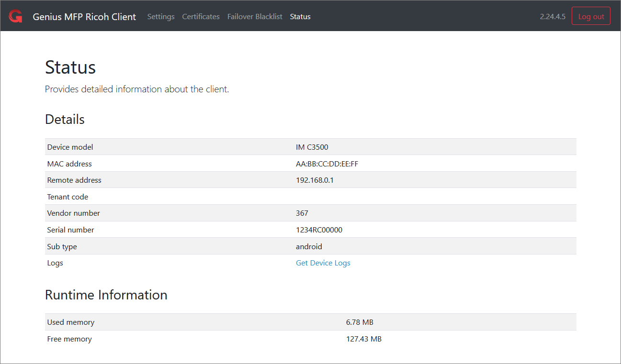Click the Status page heading
621x364 pixels.
coord(70,67)
